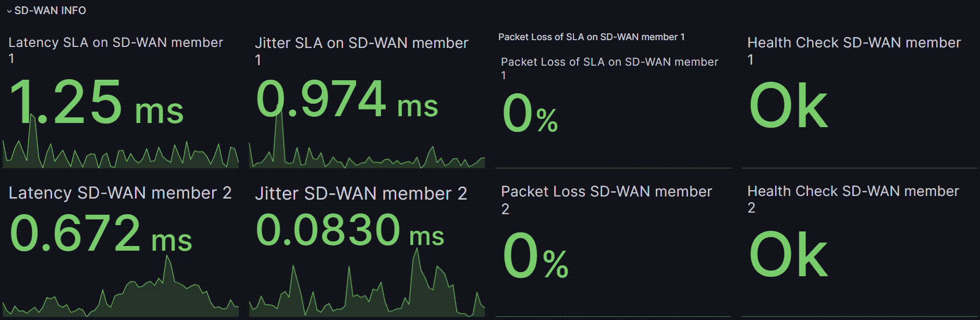Click the 0% packet loss for member 2
Screen dimensions: 980x320
pyautogui.click(x=535, y=255)
